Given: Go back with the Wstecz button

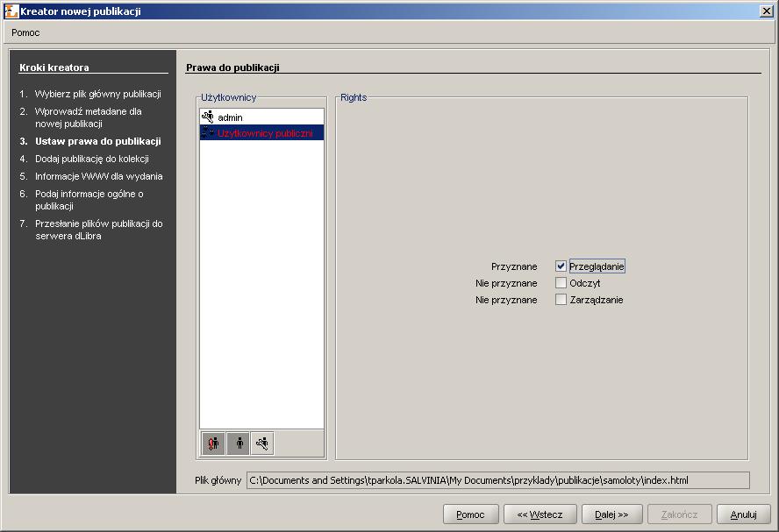Looking at the screenshot, I should click(x=540, y=514).
